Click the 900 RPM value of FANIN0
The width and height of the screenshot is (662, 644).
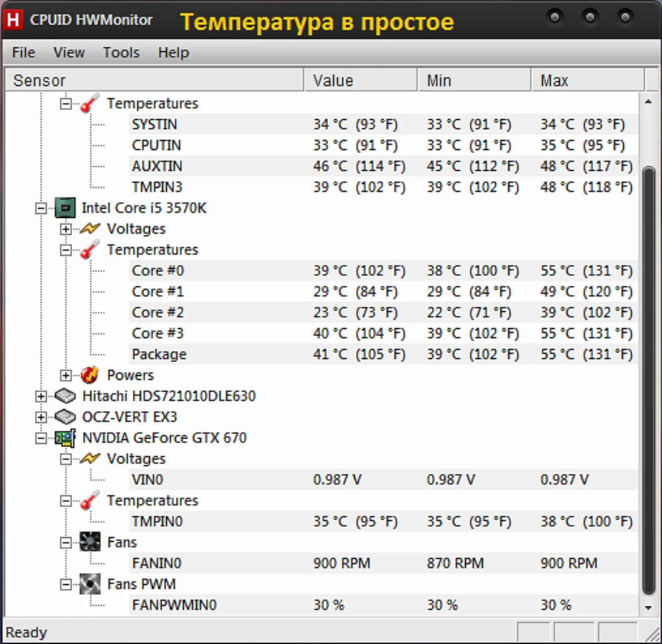(342, 563)
